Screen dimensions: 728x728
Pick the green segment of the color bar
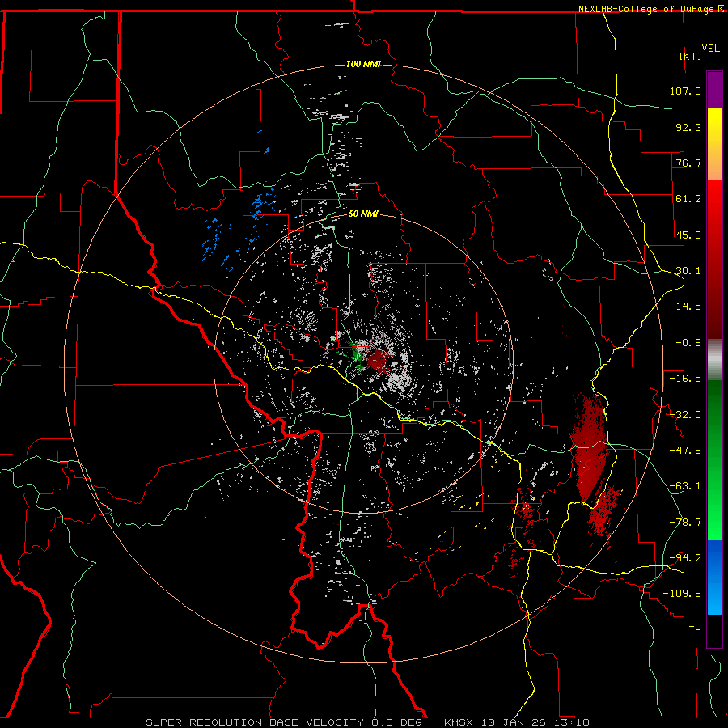(x=714, y=459)
